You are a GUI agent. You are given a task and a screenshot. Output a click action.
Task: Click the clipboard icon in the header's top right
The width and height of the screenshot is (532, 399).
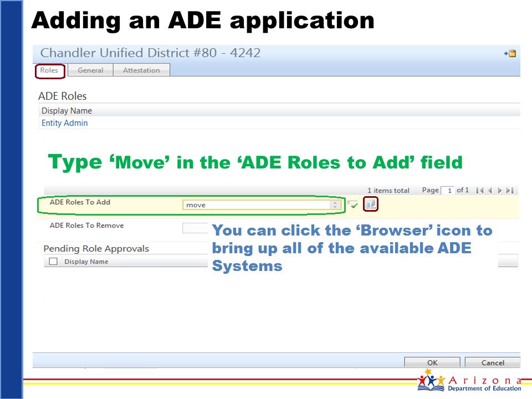click(510, 53)
